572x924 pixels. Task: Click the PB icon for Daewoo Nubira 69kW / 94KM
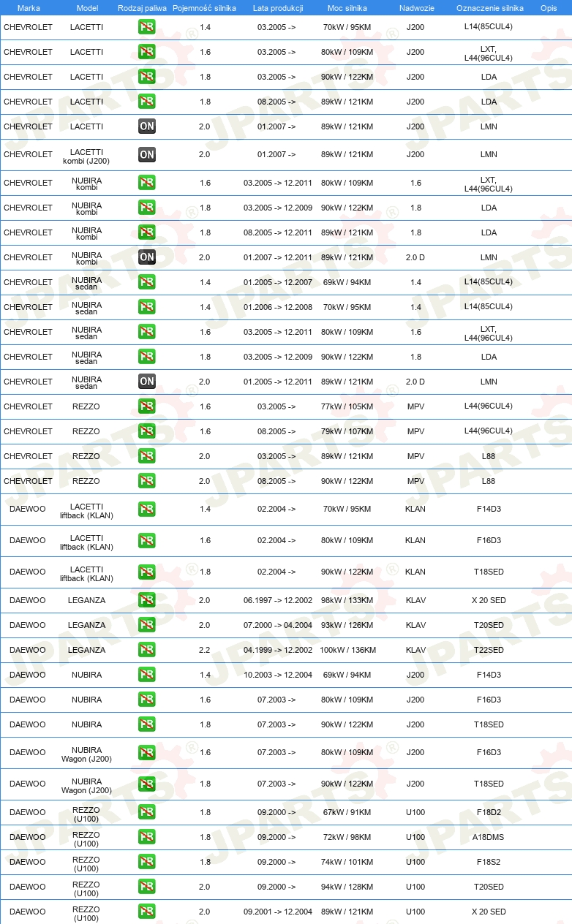[147, 675]
